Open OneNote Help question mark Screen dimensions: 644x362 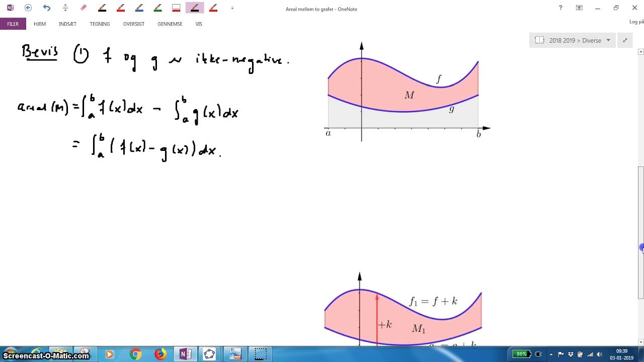tap(561, 8)
